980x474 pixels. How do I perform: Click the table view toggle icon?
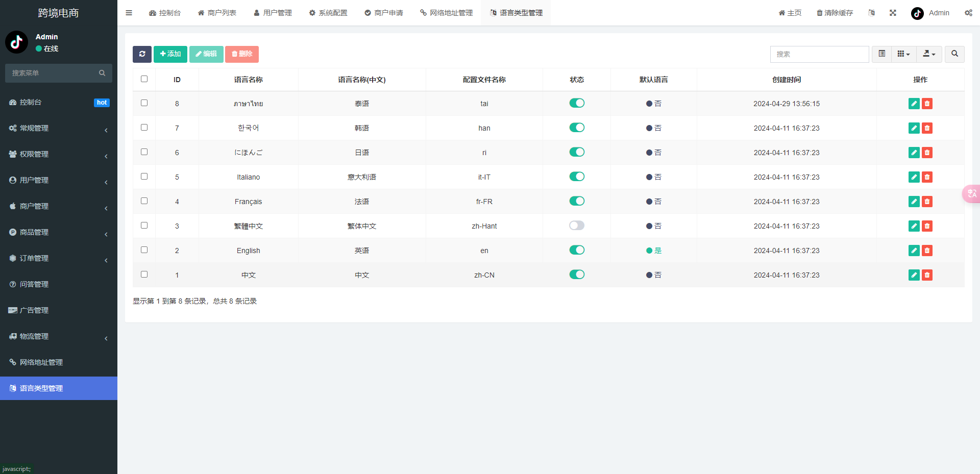881,54
